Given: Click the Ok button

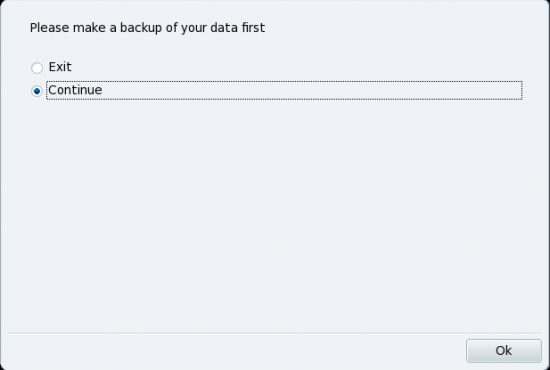Looking at the screenshot, I should tap(504, 350).
